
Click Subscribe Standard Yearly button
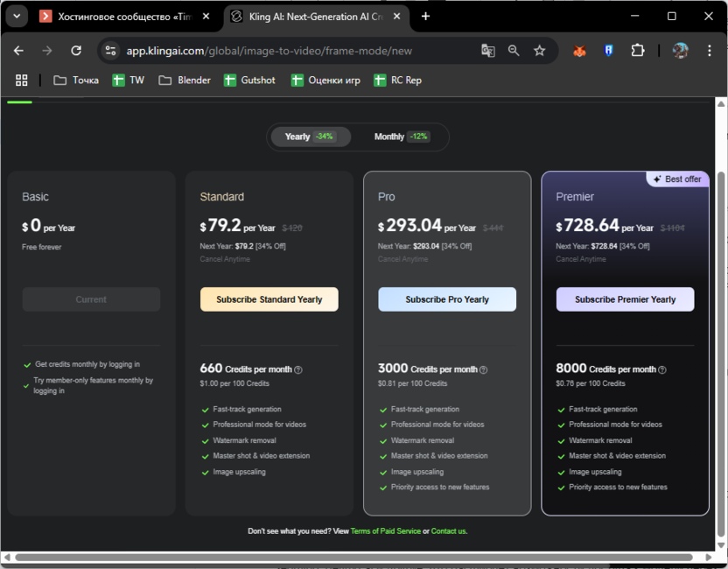tap(269, 299)
